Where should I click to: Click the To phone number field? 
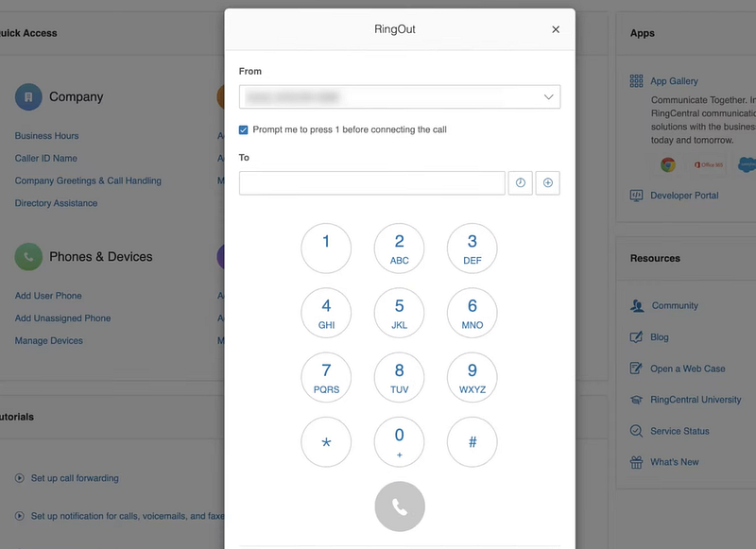371,183
